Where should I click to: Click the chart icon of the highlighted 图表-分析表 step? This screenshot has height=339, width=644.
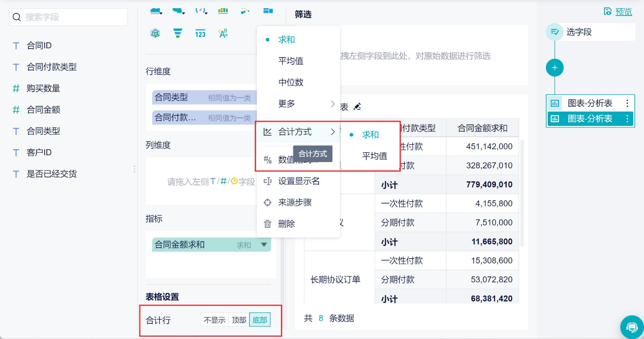(x=555, y=119)
